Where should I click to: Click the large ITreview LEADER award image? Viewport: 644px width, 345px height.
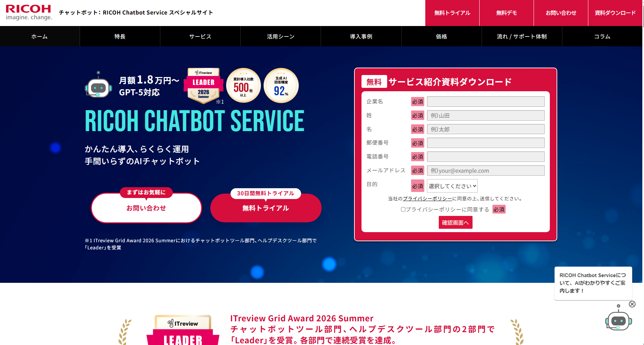[x=183, y=330]
